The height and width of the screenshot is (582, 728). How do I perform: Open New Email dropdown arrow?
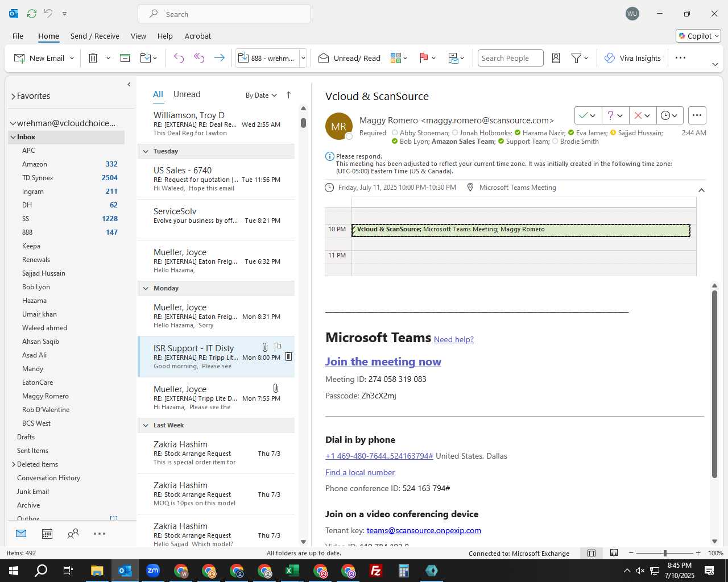pos(72,58)
